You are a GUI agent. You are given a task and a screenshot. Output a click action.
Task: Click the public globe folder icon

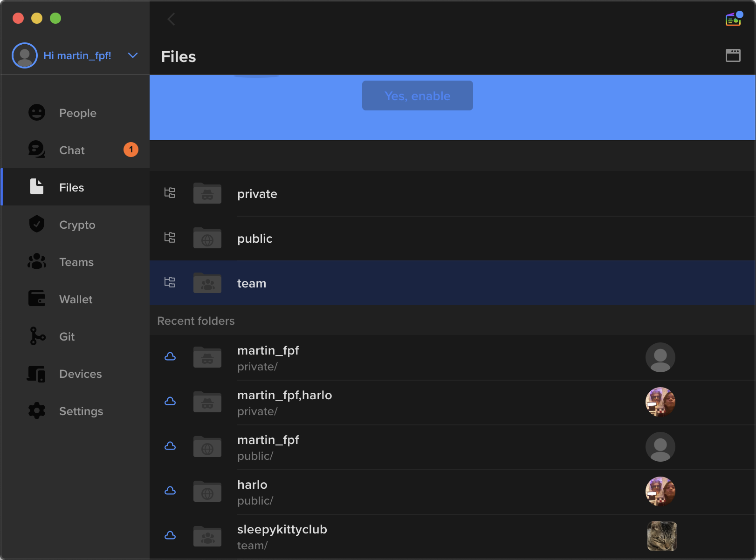click(207, 238)
